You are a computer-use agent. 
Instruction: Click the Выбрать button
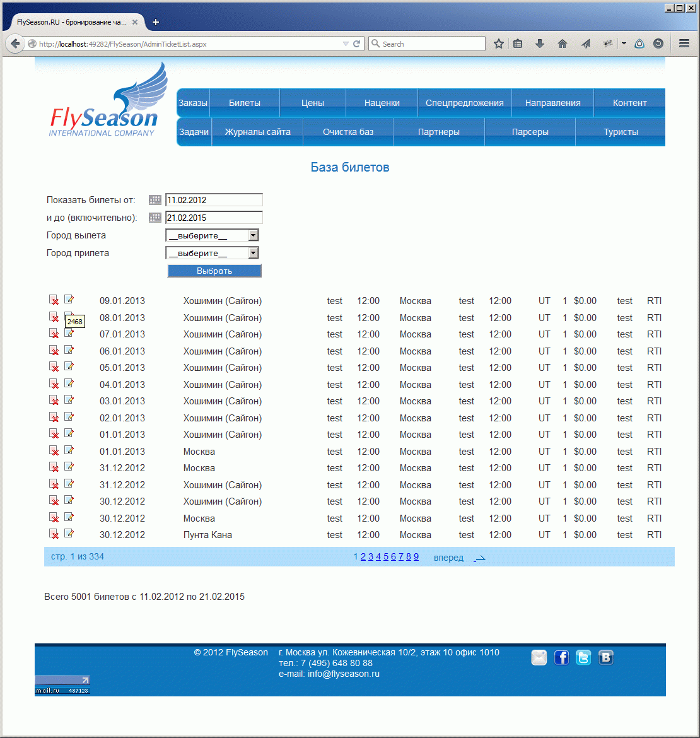pyautogui.click(x=214, y=271)
